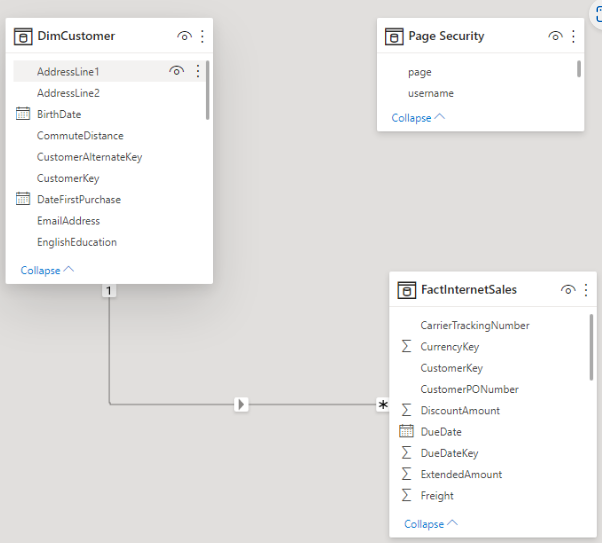Toggle visibility of the FactInternetSales table
Viewport: 602px width, 543px height.
(568, 290)
